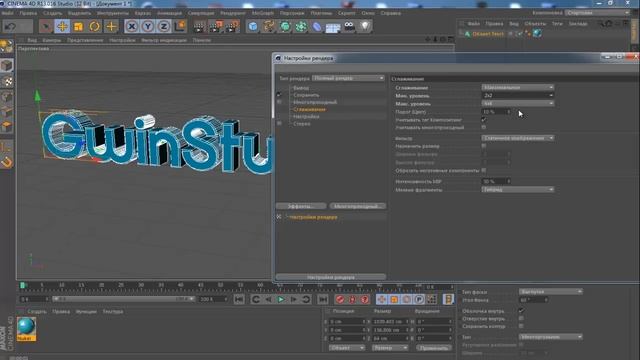Viewport: 640px width, 360px height.
Task: Toggle the Z axis lock
Action: (x=164, y=27)
